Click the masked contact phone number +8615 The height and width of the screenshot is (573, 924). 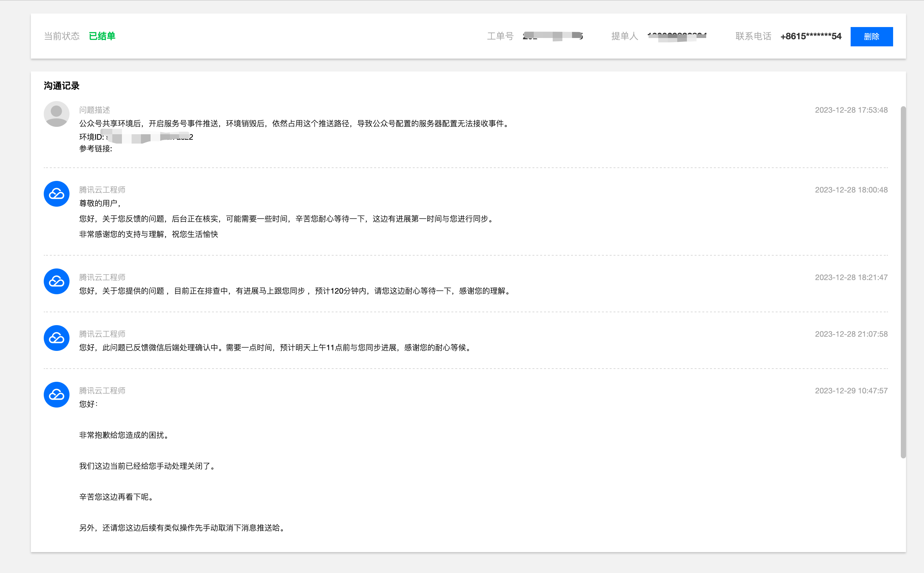click(x=810, y=36)
